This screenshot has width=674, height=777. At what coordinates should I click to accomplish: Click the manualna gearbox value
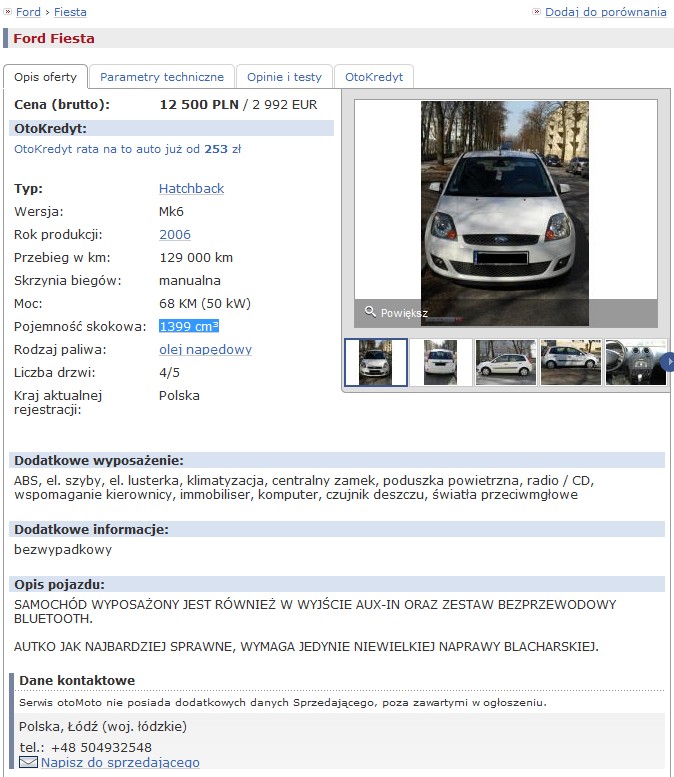tap(190, 280)
